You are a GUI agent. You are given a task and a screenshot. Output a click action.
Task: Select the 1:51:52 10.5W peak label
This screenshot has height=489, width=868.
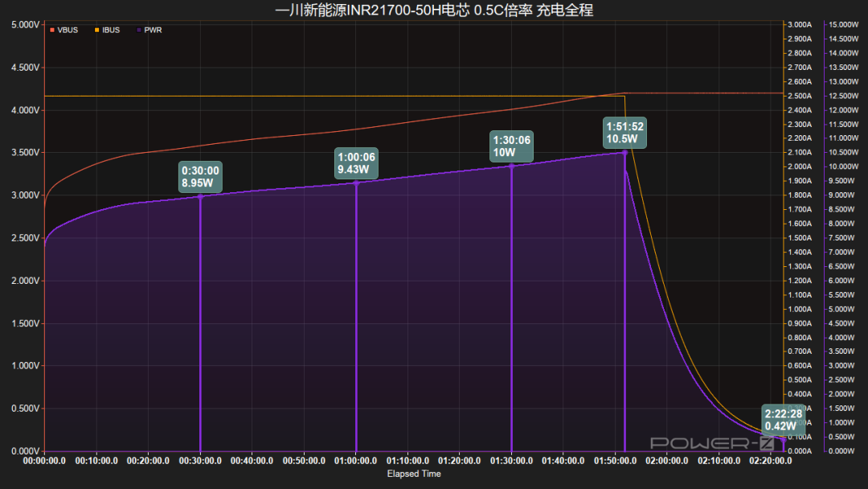625,133
